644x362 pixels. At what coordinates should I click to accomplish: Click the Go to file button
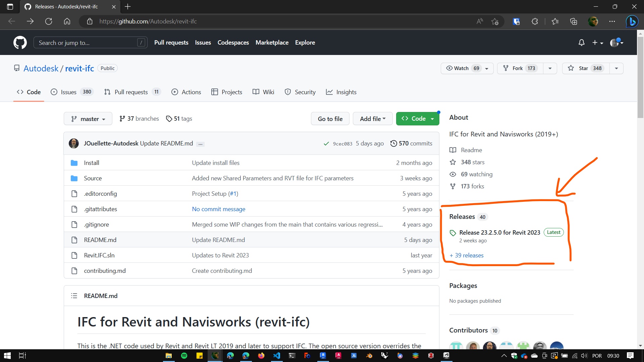pyautogui.click(x=330, y=118)
